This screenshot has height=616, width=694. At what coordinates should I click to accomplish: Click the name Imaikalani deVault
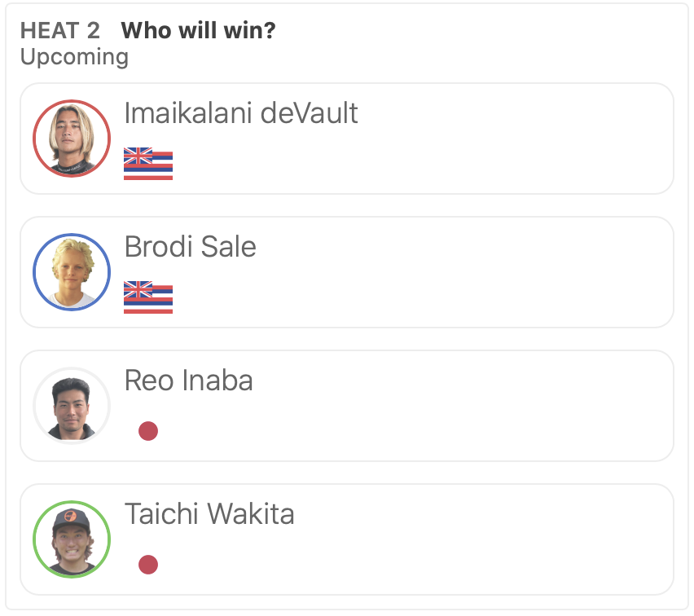click(241, 112)
